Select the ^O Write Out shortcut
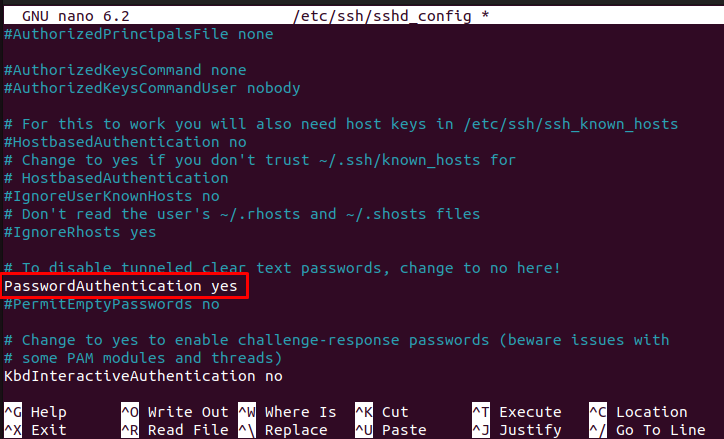The height and width of the screenshot is (439, 724). pos(175,412)
